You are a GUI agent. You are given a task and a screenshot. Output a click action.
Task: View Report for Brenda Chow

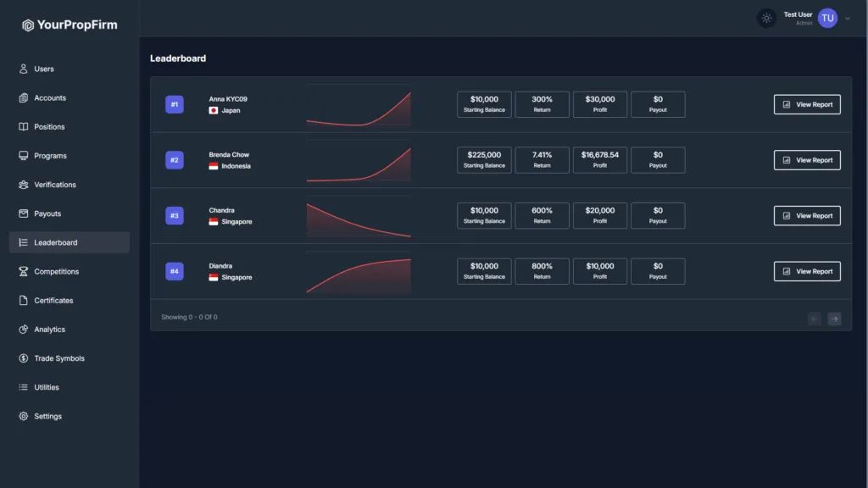[807, 160]
